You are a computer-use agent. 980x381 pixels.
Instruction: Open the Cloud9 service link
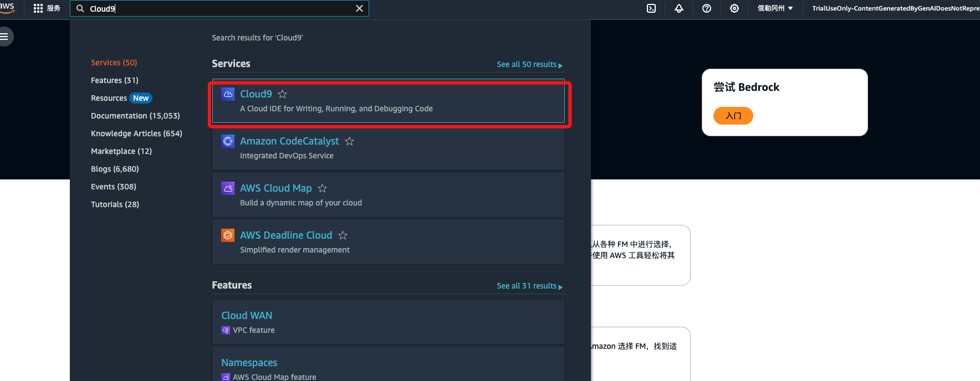(256, 94)
